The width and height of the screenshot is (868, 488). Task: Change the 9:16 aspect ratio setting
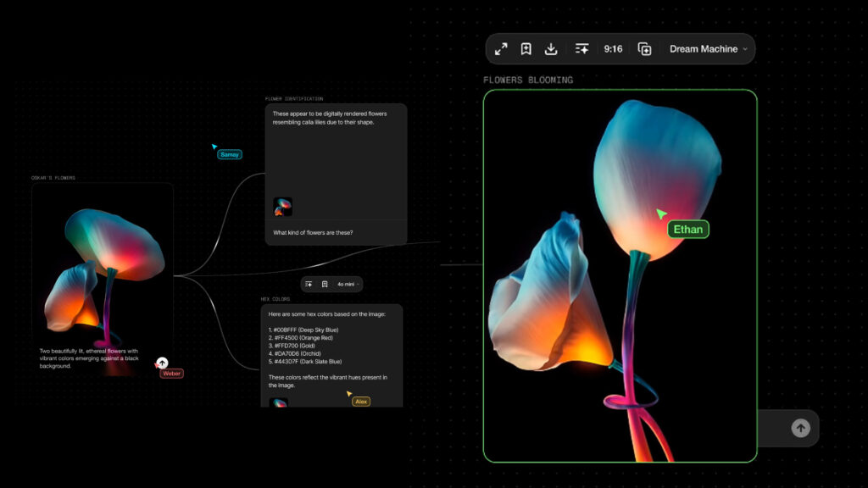point(613,49)
